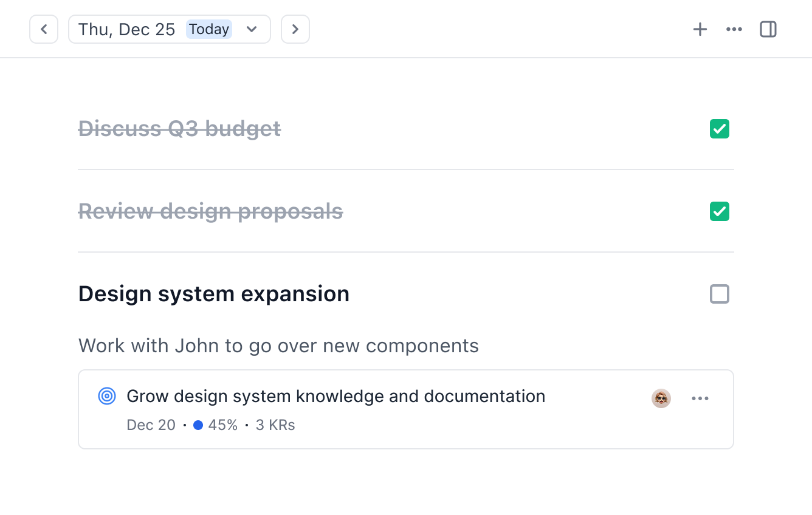Select the Review design proposals task
The width and height of the screenshot is (812, 515).
click(x=211, y=211)
